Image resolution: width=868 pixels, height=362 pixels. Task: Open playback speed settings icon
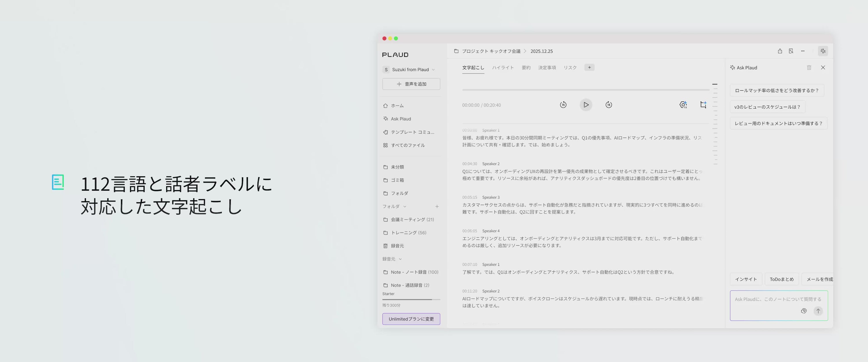click(683, 105)
